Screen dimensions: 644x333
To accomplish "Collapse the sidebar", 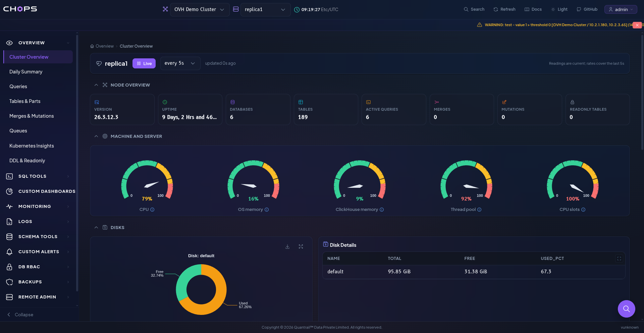I will coord(20,315).
